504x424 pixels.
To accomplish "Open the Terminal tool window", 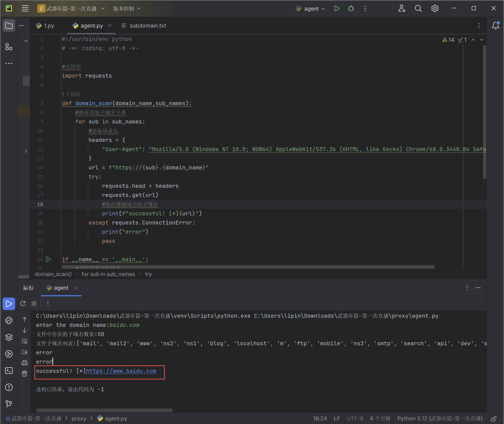I will [9, 371].
